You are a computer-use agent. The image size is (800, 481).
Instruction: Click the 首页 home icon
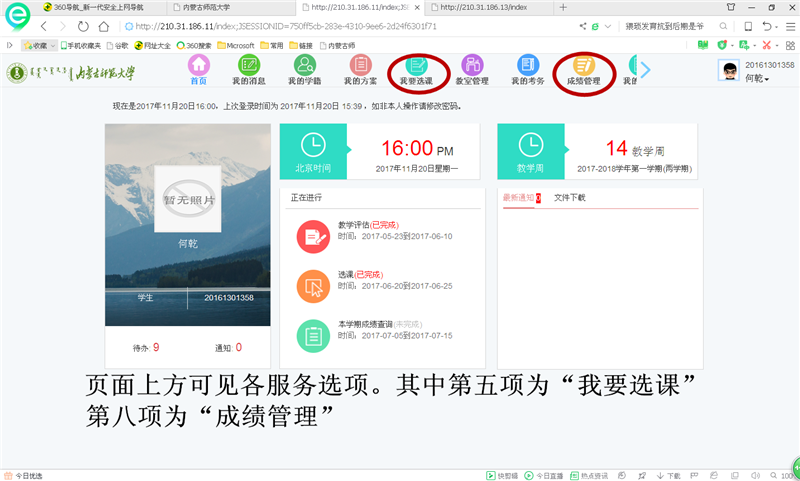(199, 67)
